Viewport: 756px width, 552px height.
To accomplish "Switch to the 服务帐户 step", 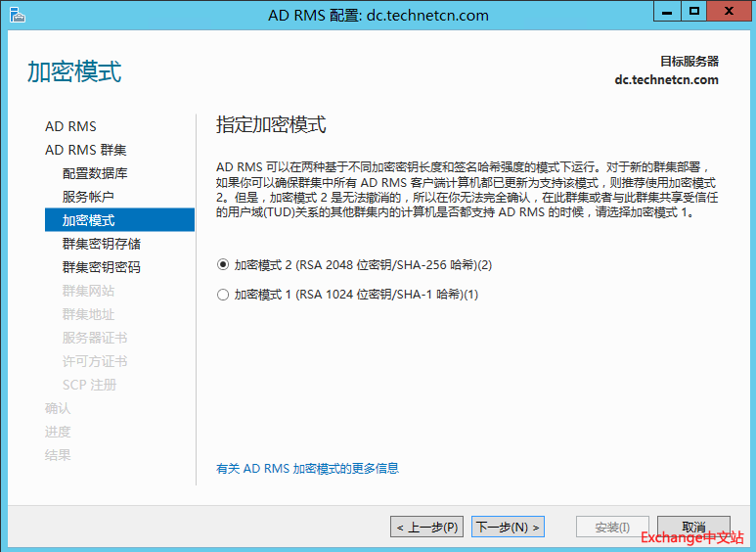I will pyautogui.click(x=88, y=197).
